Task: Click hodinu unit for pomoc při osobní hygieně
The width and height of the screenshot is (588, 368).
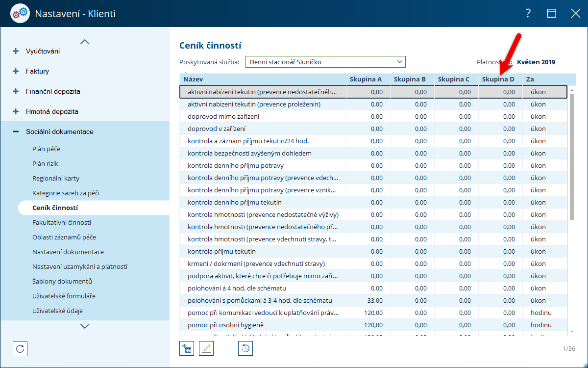Action: pyautogui.click(x=541, y=325)
